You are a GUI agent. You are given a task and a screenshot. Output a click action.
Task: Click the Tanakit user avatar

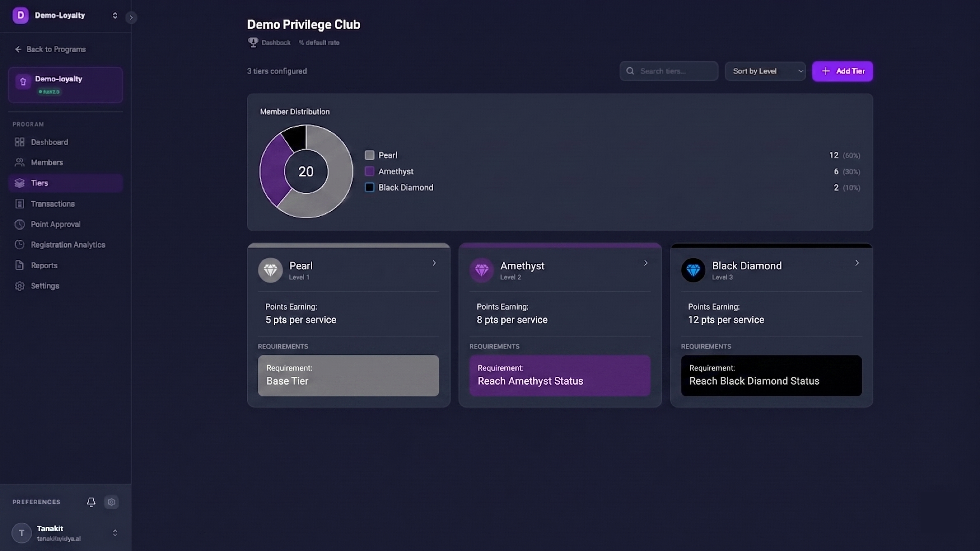pyautogui.click(x=21, y=533)
